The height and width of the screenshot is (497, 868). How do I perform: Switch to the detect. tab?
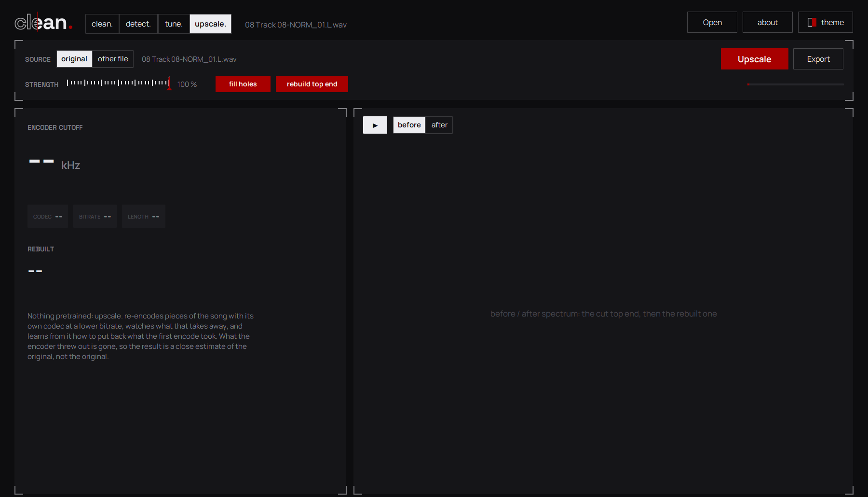click(x=138, y=24)
